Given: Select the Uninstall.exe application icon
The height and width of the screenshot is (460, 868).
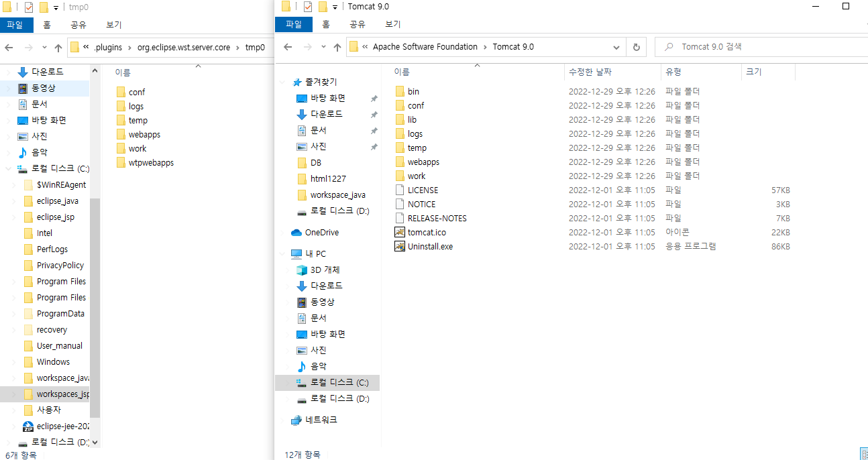Looking at the screenshot, I should pyautogui.click(x=400, y=246).
